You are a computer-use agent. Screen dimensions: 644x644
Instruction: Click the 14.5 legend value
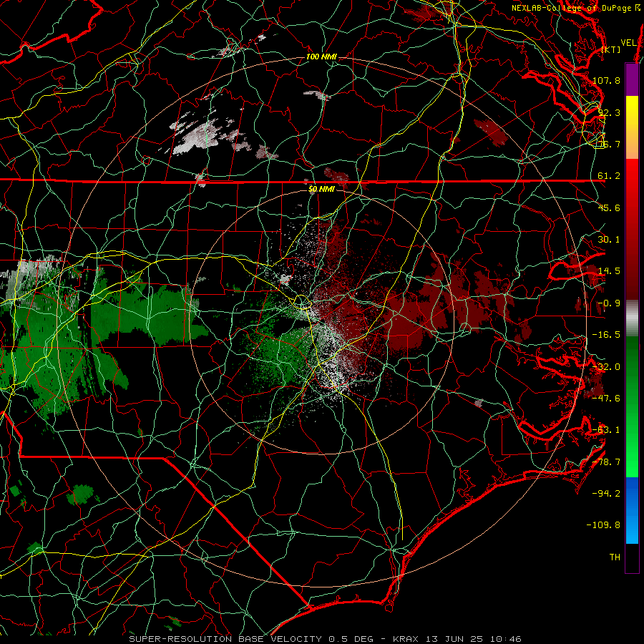click(609, 271)
